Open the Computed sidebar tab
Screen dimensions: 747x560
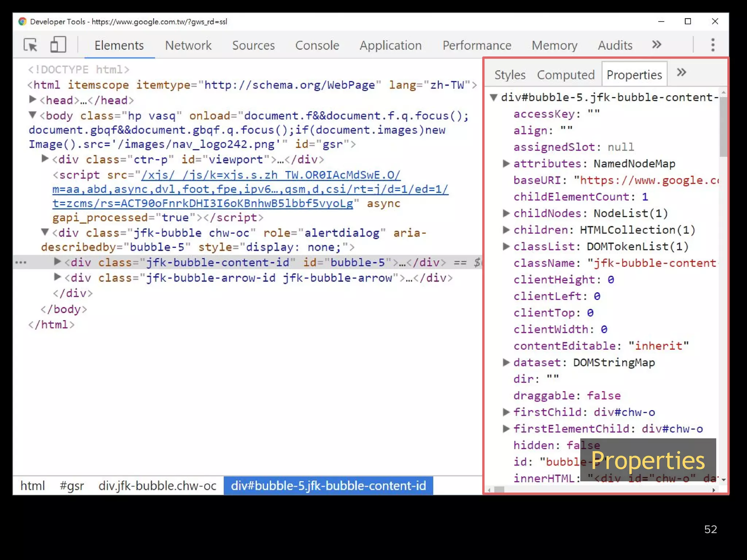[565, 75]
